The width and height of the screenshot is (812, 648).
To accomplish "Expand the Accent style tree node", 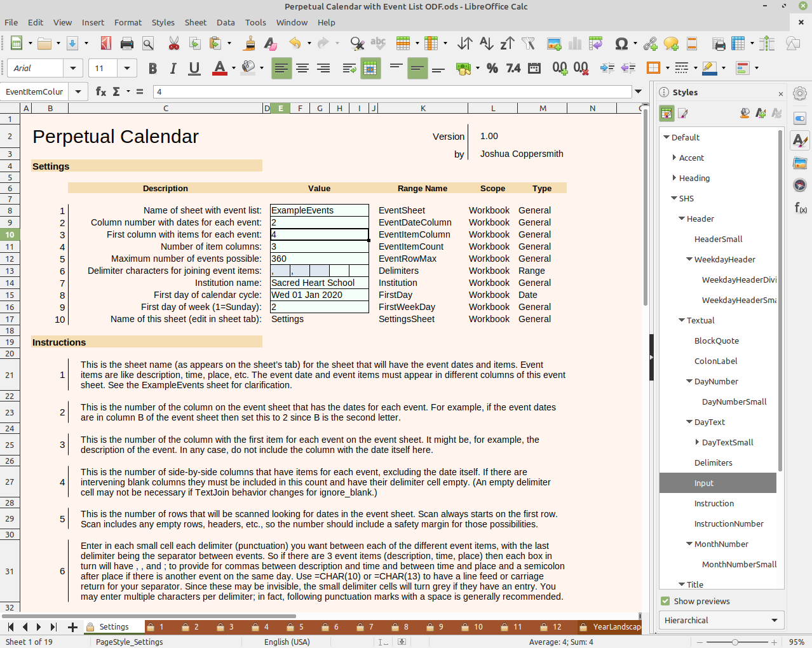I will pyautogui.click(x=674, y=158).
